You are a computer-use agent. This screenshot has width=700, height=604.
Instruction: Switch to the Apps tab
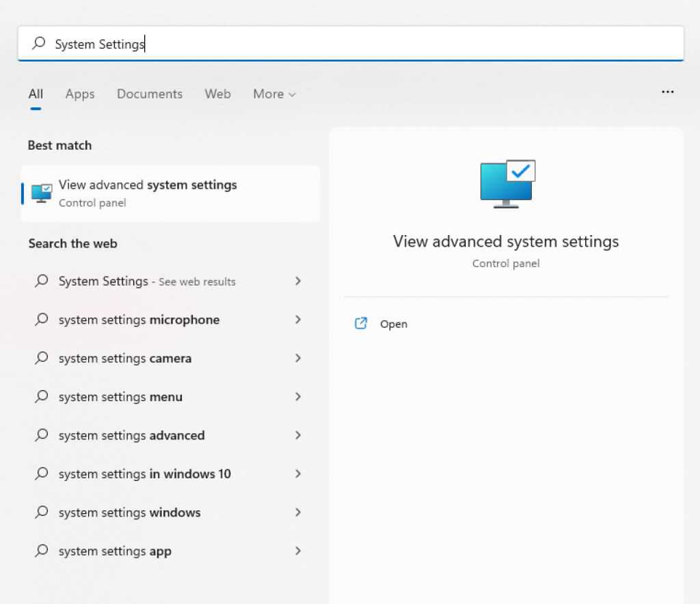click(79, 94)
